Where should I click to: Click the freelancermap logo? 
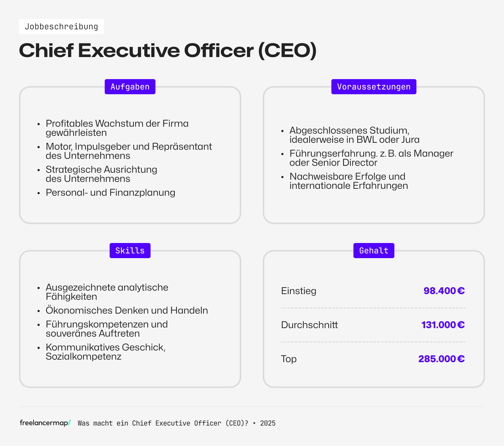tap(45, 423)
